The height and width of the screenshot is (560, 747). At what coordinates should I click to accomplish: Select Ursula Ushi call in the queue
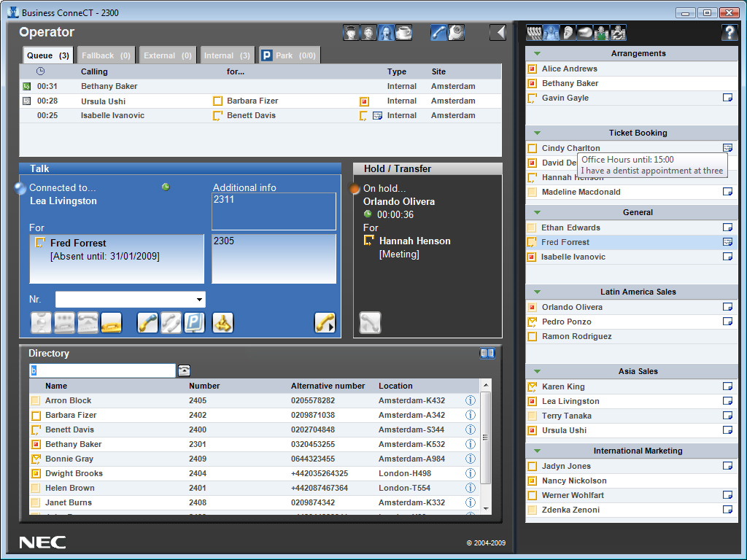[x=260, y=101]
